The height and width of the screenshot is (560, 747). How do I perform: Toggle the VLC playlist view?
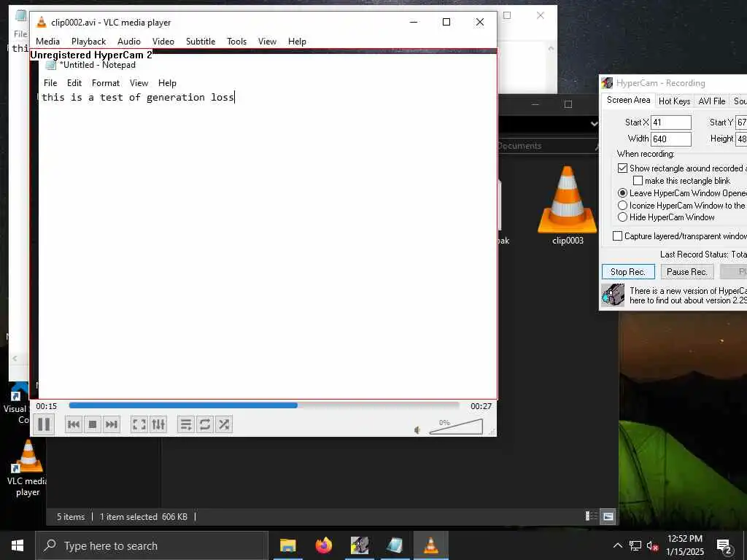[186, 424]
